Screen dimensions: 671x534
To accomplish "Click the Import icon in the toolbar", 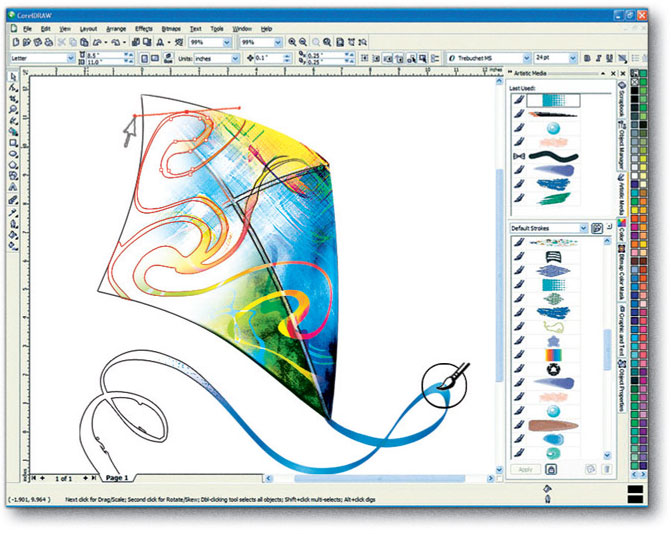I will coord(136,42).
